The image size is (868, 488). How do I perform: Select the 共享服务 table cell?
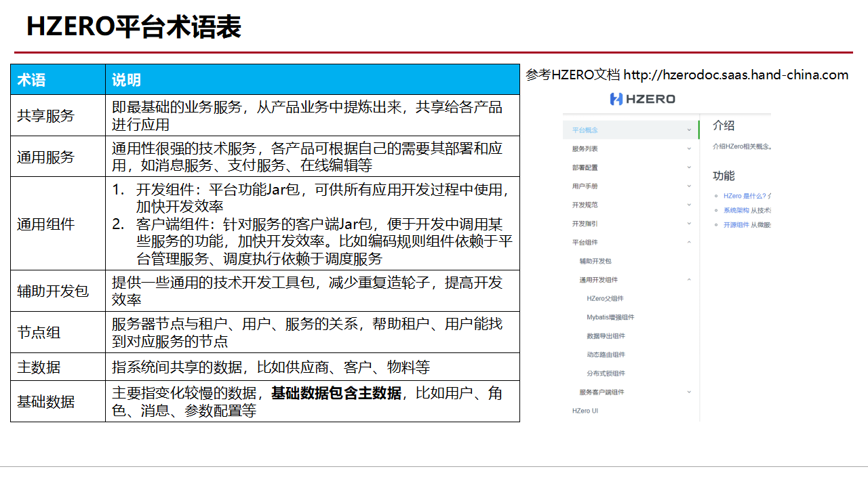(x=58, y=115)
